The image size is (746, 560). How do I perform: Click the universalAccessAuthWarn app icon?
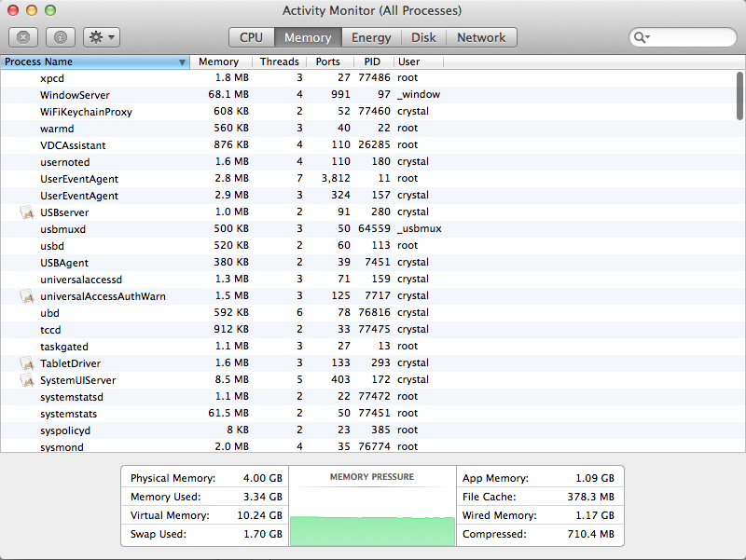pos(27,296)
